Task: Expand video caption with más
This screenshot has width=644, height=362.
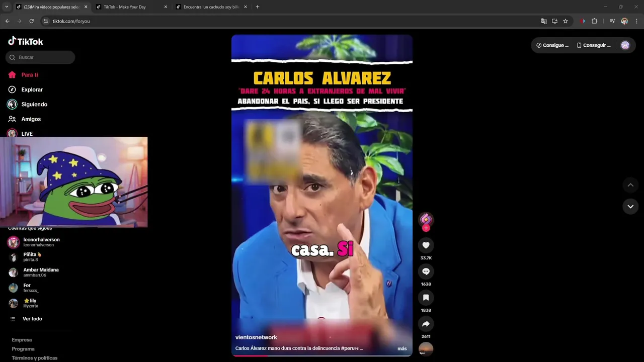Action: click(x=402, y=348)
